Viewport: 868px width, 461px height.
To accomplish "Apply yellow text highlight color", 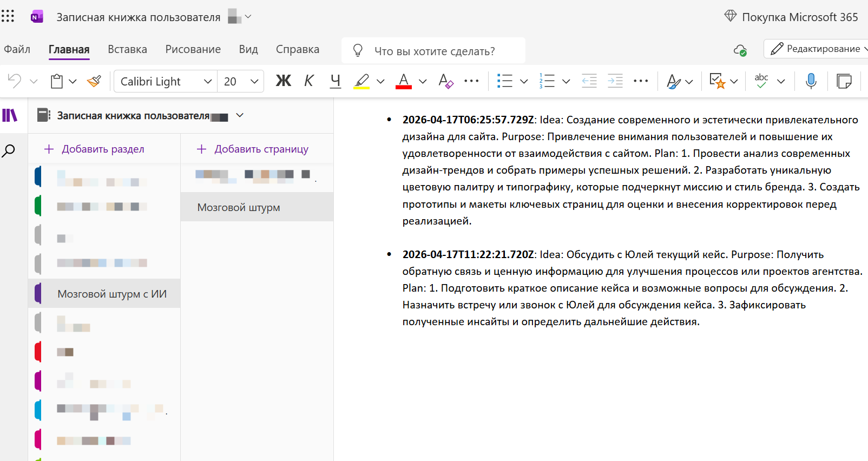I will click(x=361, y=81).
